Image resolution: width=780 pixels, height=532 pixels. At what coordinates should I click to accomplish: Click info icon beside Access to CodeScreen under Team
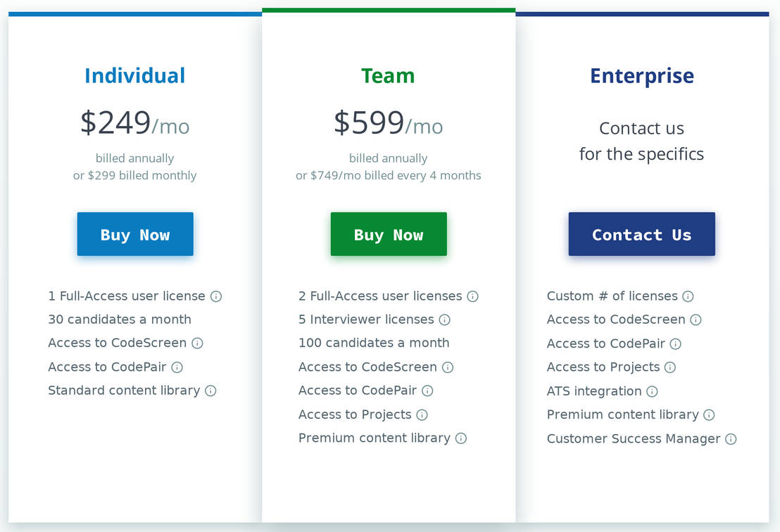pos(448,367)
